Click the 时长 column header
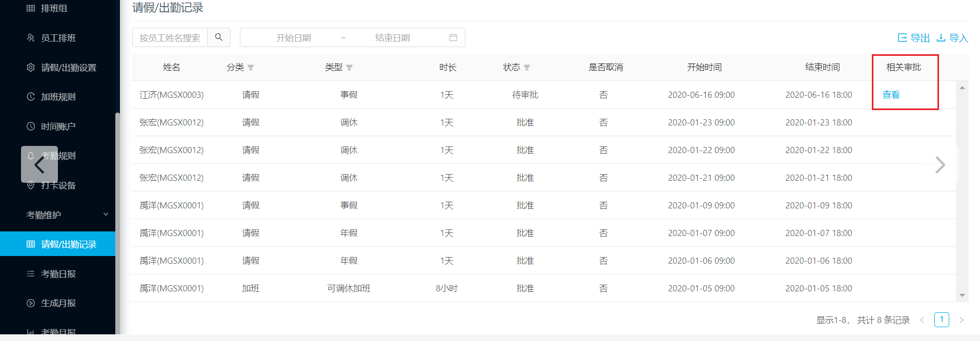The image size is (980, 341). (x=447, y=67)
